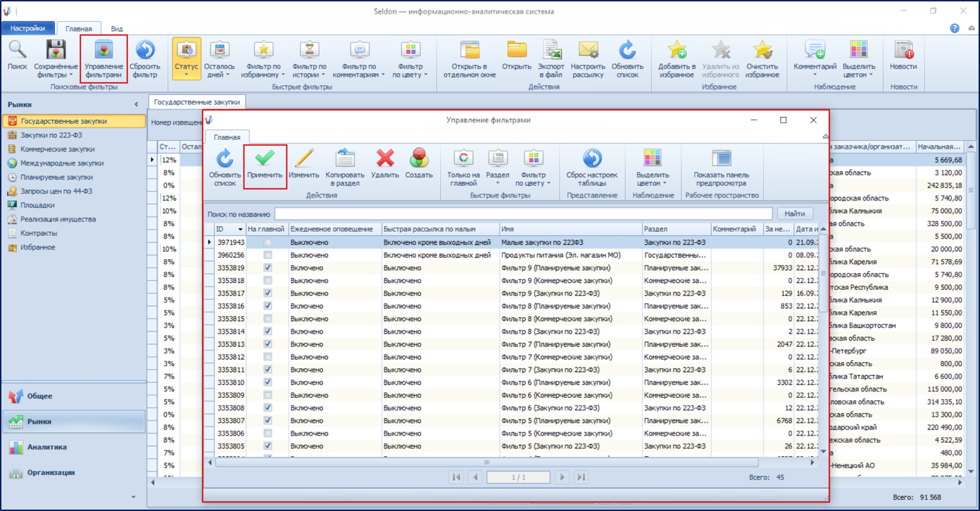Viewport: 980px width, 511px height.
Task: Click the Сбросить фильтр icon
Action: click(145, 50)
